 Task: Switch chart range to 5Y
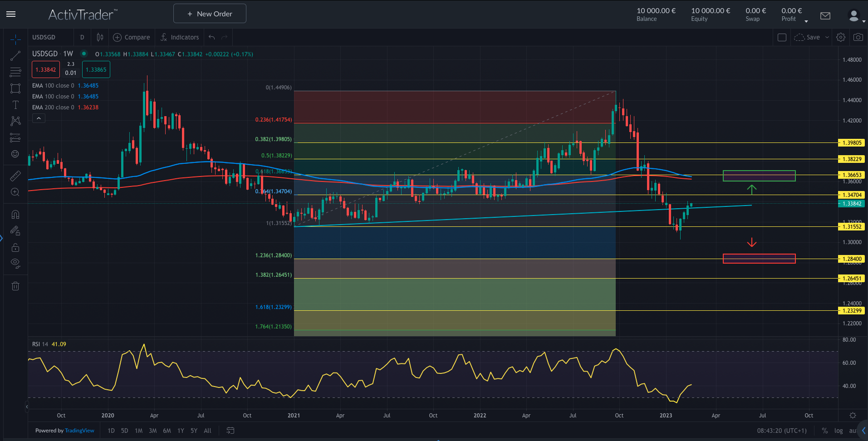(x=193, y=431)
